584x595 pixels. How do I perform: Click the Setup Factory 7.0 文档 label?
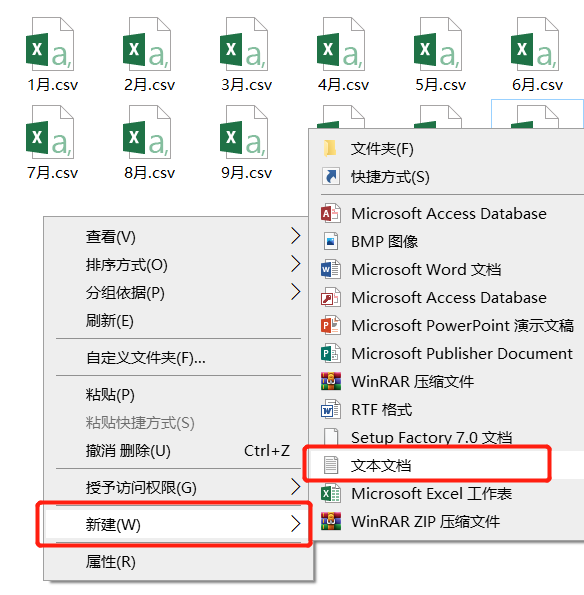click(x=432, y=438)
